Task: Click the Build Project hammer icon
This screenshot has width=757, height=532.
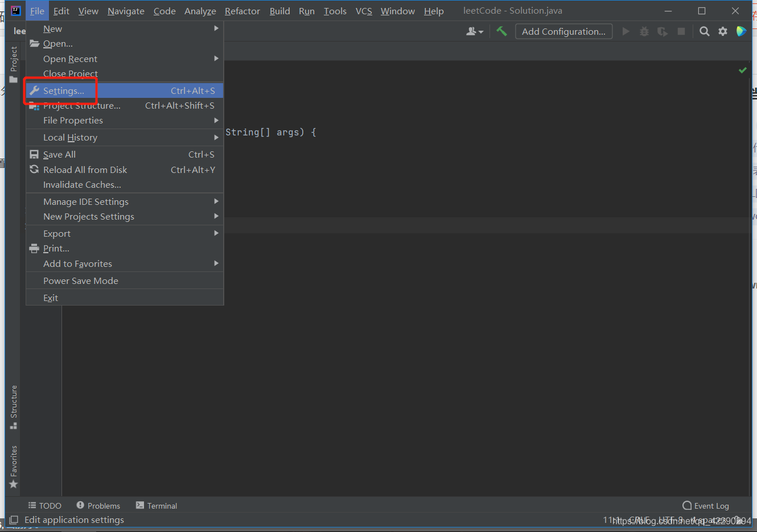Action: (501, 31)
